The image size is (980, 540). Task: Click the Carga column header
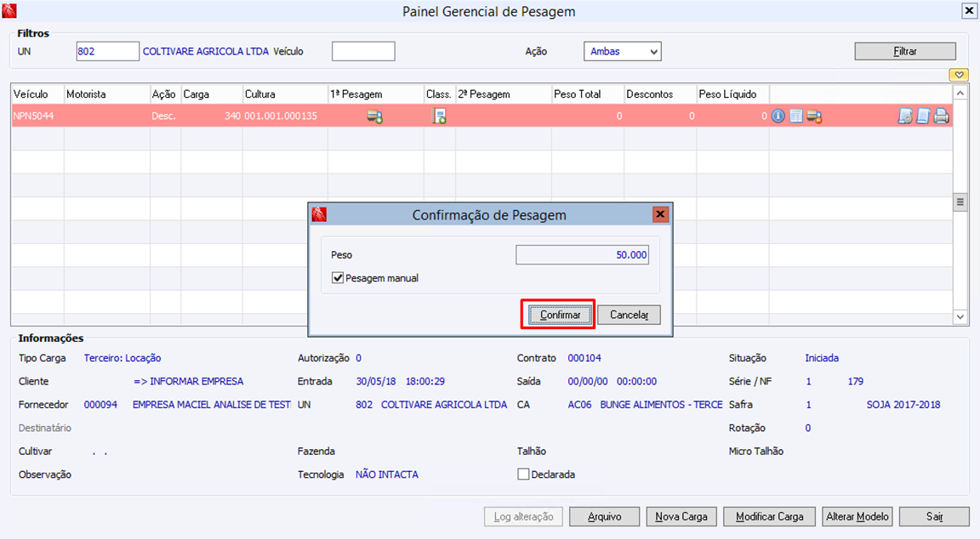[212, 94]
